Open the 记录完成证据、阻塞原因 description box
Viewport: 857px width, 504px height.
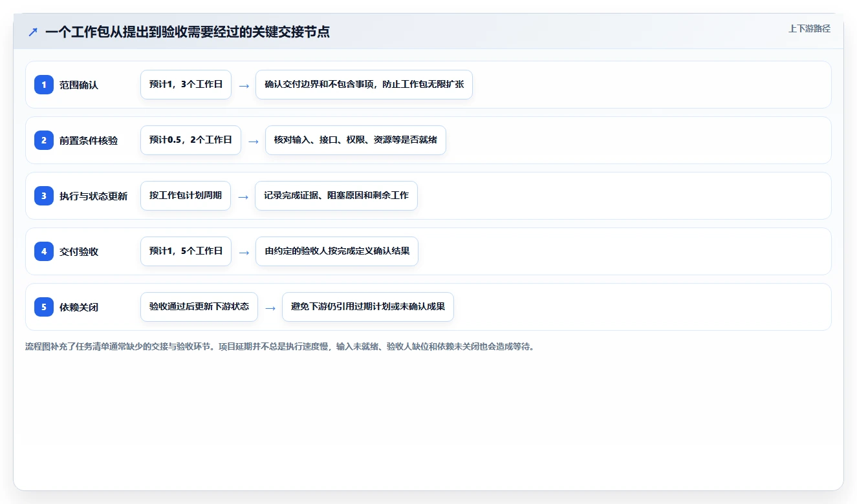click(336, 196)
